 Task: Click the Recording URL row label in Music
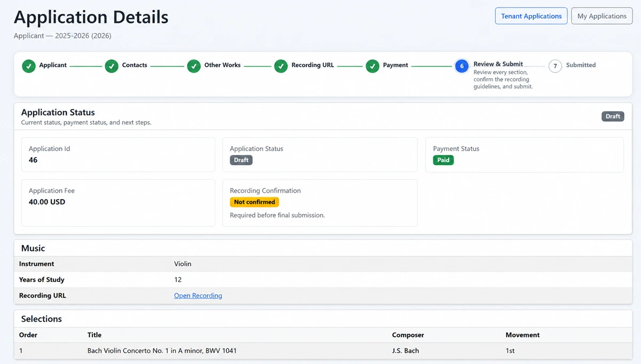[x=43, y=296]
